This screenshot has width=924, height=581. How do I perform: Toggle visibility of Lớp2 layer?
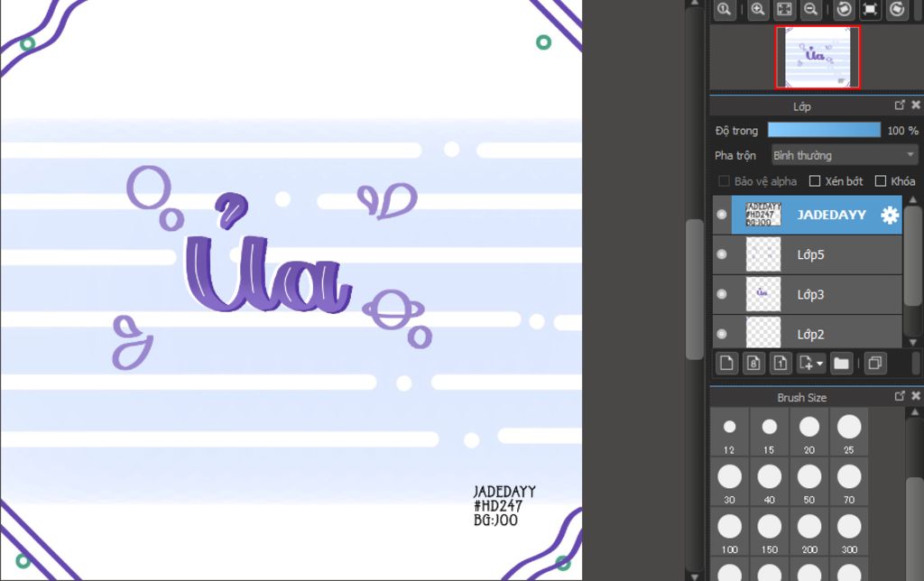pyautogui.click(x=722, y=334)
